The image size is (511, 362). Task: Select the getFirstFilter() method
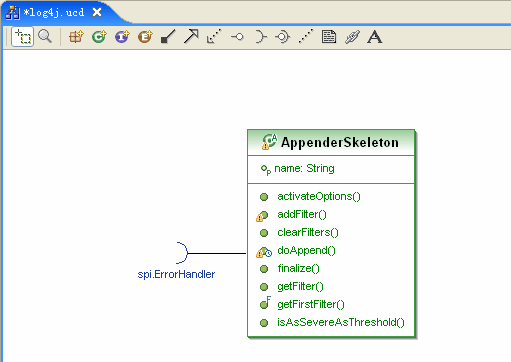click(x=311, y=304)
